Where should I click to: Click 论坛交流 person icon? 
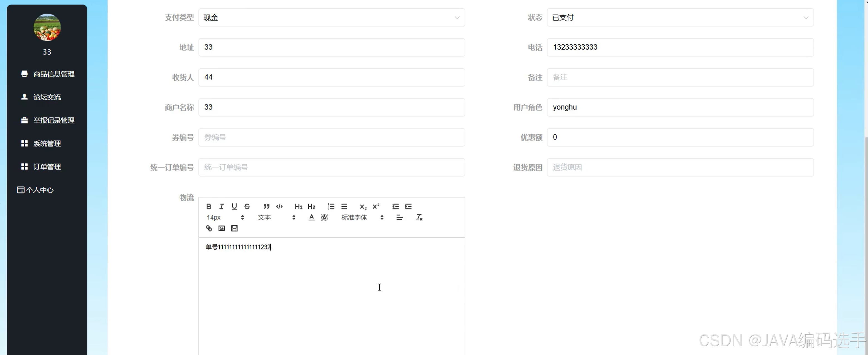(24, 97)
